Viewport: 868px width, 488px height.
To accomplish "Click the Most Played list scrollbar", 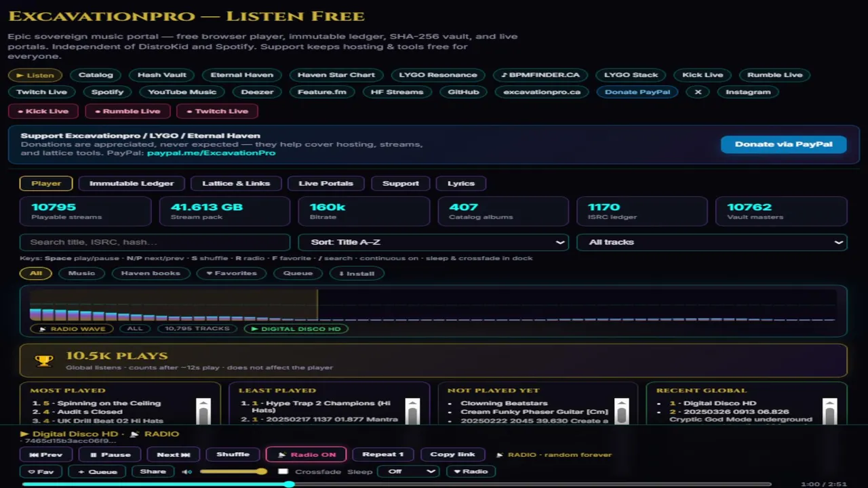I will (203, 411).
